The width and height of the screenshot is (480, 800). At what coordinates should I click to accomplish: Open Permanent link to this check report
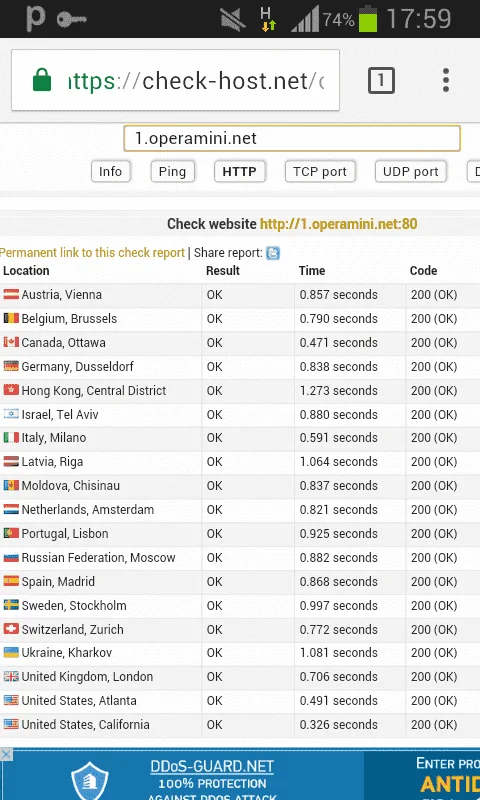92,253
